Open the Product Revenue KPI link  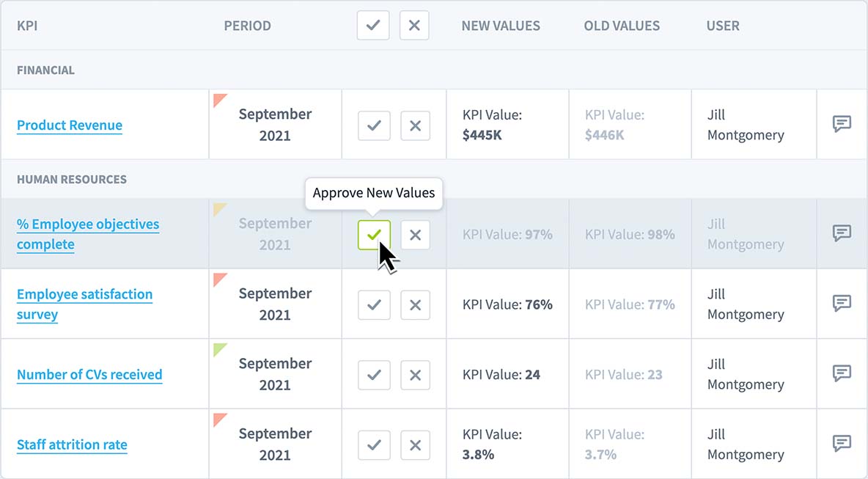coord(70,125)
